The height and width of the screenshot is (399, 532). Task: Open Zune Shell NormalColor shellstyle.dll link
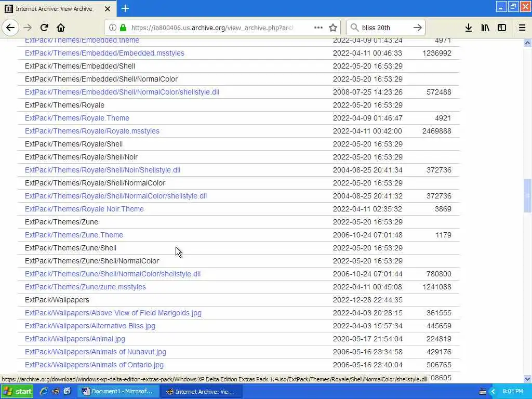click(x=113, y=274)
